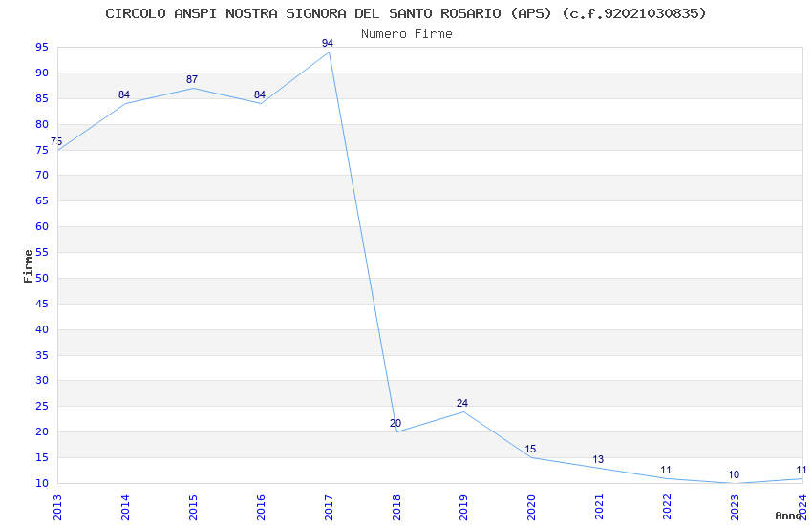Click the y-axis tick 40
Viewport: 812px width, 525px height.
point(42,329)
